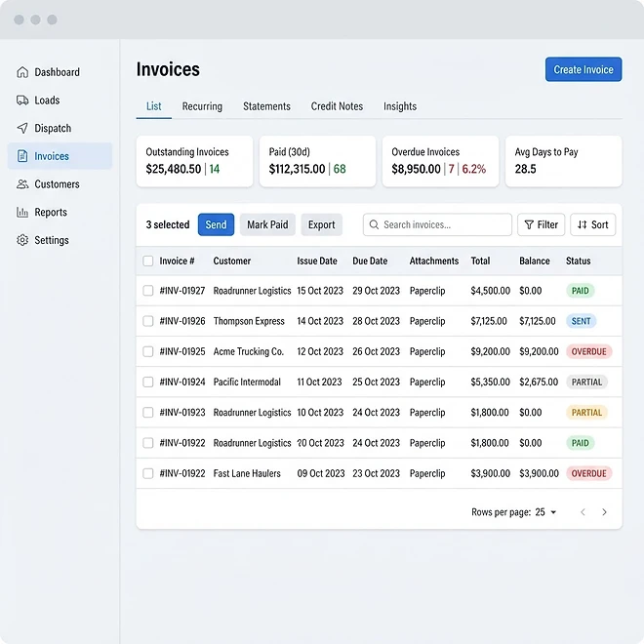This screenshot has height=644, width=644.
Task: Click the SENT status badge
Action: 581,321
